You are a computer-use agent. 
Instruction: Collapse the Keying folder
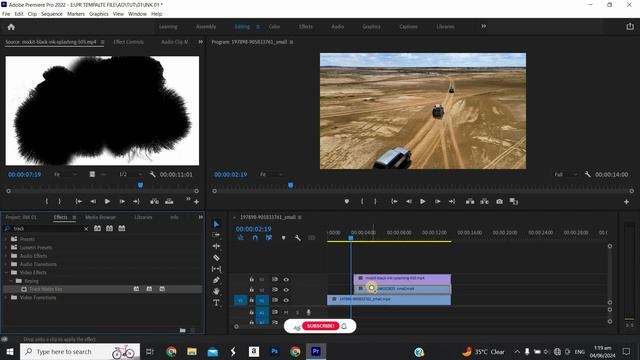tap(11, 281)
